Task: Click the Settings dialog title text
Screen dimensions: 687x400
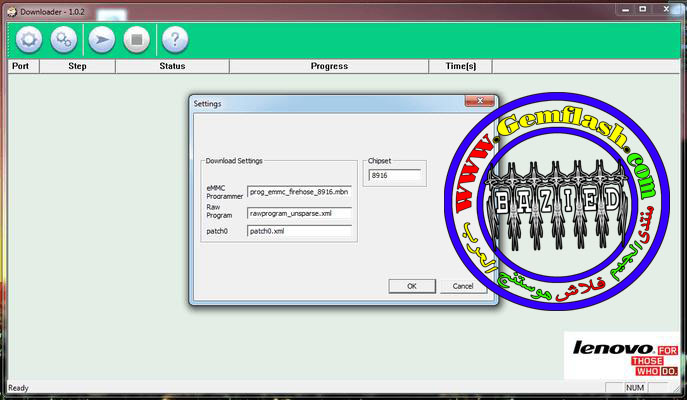Action: [207, 104]
